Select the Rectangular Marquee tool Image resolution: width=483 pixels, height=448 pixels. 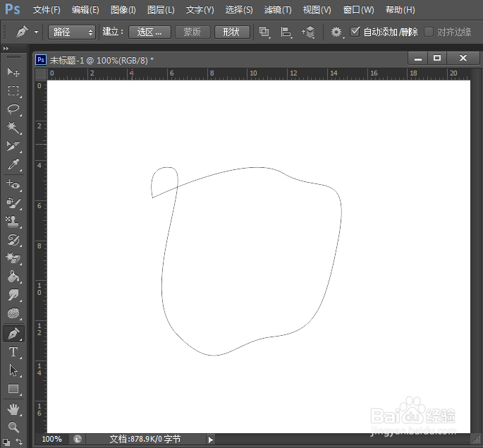(13, 90)
